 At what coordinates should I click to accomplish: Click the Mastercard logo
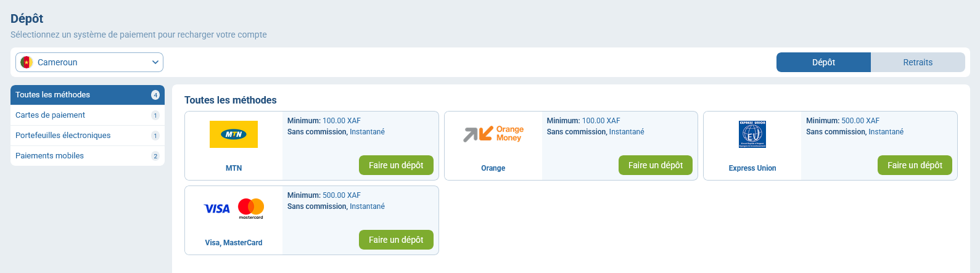pyautogui.click(x=251, y=208)
